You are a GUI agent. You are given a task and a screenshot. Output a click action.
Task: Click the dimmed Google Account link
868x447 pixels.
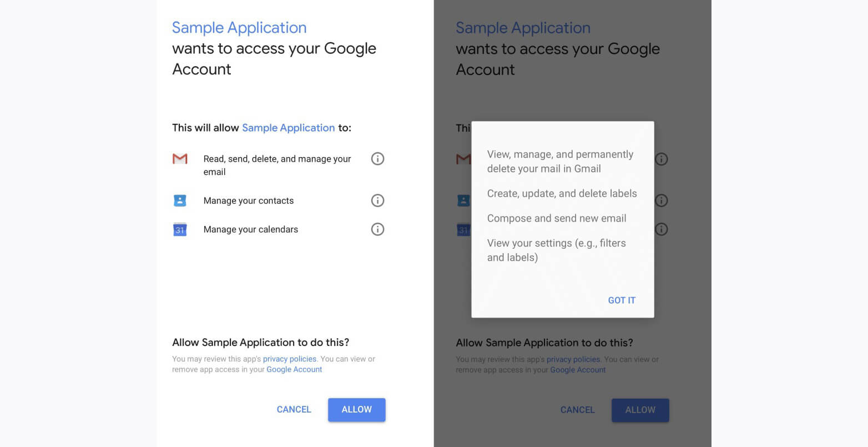[578, 370]
